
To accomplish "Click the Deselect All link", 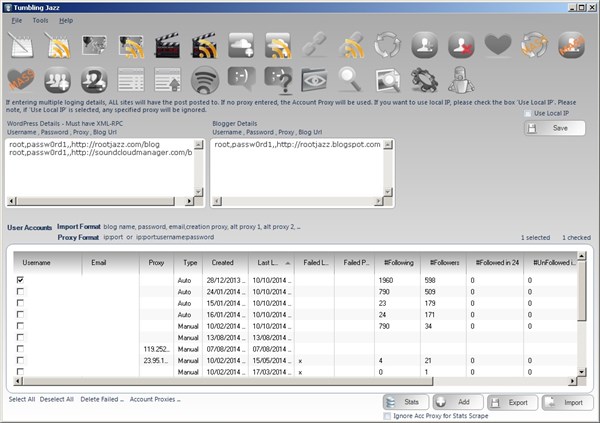I will (x=57, y=399).
